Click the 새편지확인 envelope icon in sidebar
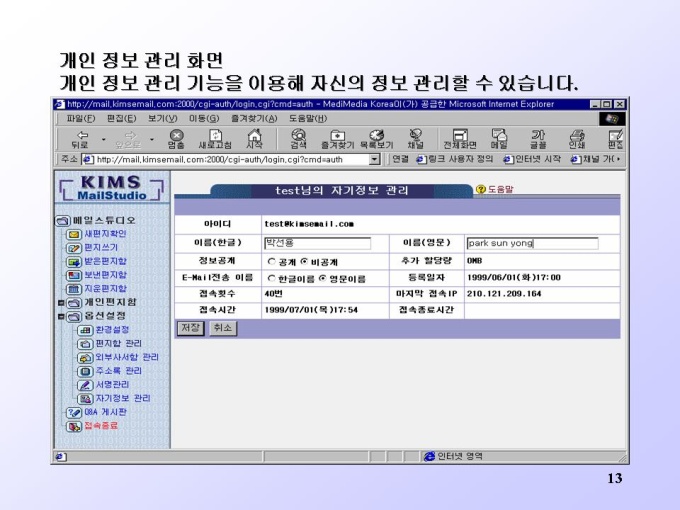This screenshot has width=680, height=510. click(74, 235)
